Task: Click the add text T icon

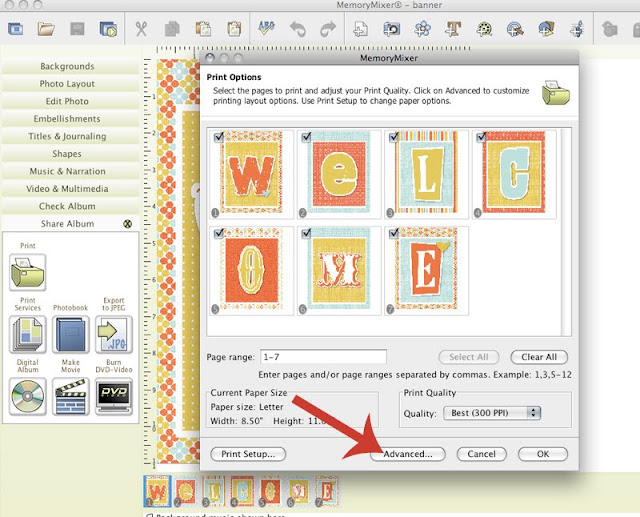Action: pyautogui.click(x=453, y=29)
